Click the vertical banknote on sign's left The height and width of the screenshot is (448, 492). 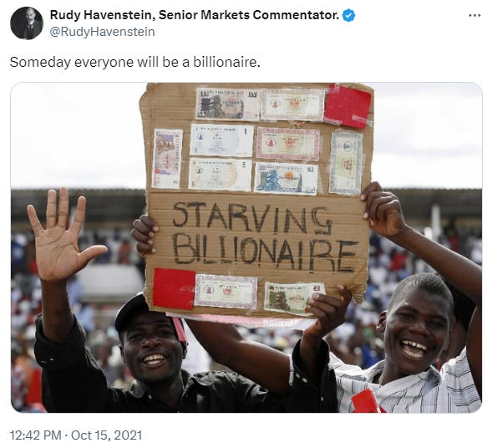[167, 159]
